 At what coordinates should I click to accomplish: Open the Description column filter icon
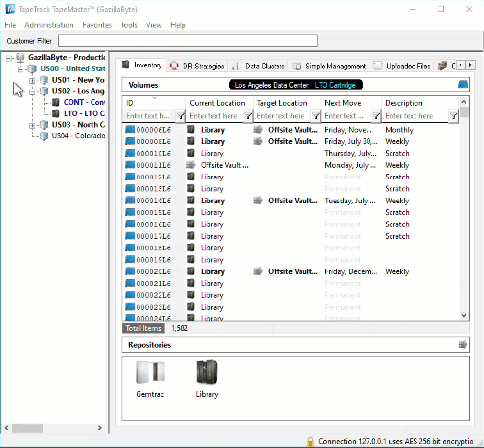[x=453, y=116]
